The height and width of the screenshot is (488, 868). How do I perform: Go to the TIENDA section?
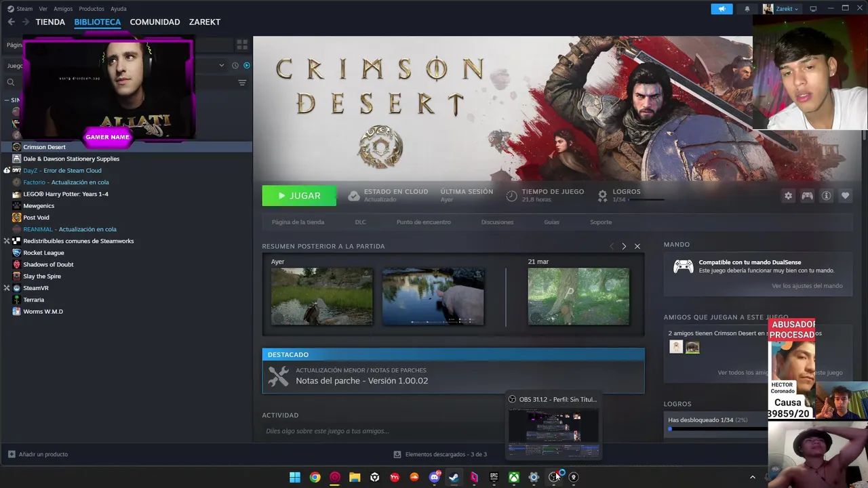click(x=50, y=22)
